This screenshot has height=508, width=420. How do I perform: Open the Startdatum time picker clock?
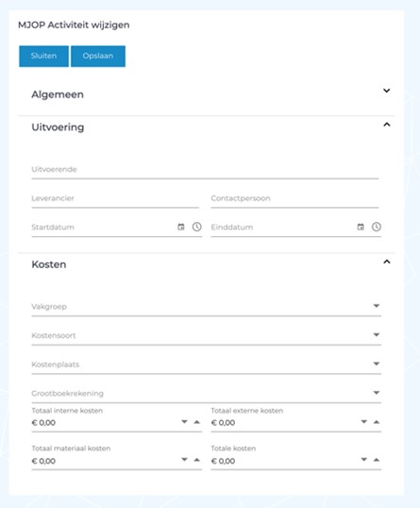tap(197, 227)
